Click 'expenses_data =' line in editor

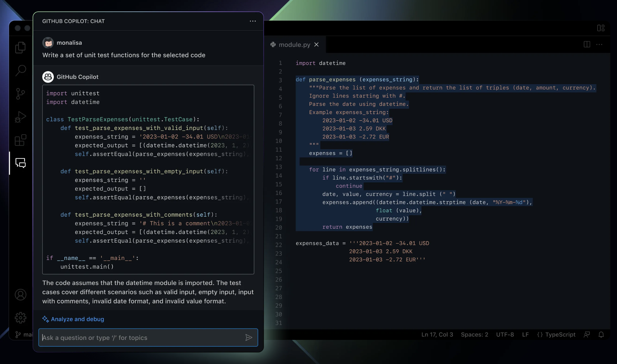[x=362, y=243]
